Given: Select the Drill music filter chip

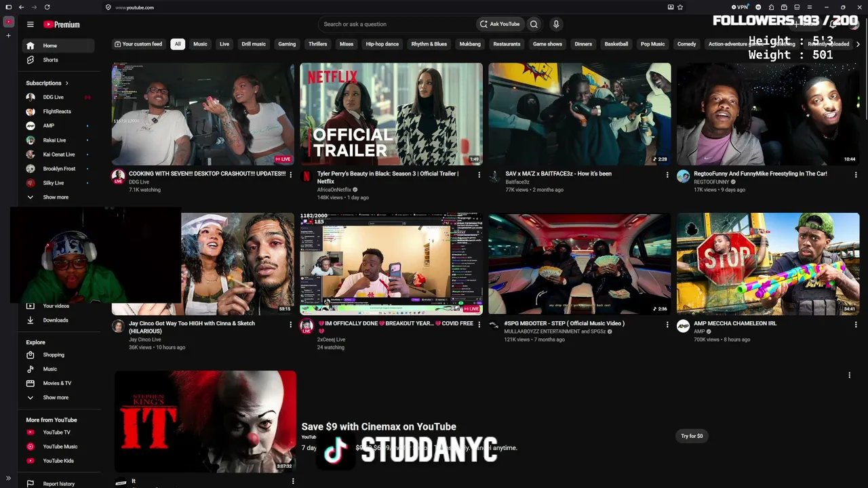Looking at the screenshot, I should coord(254,44).
